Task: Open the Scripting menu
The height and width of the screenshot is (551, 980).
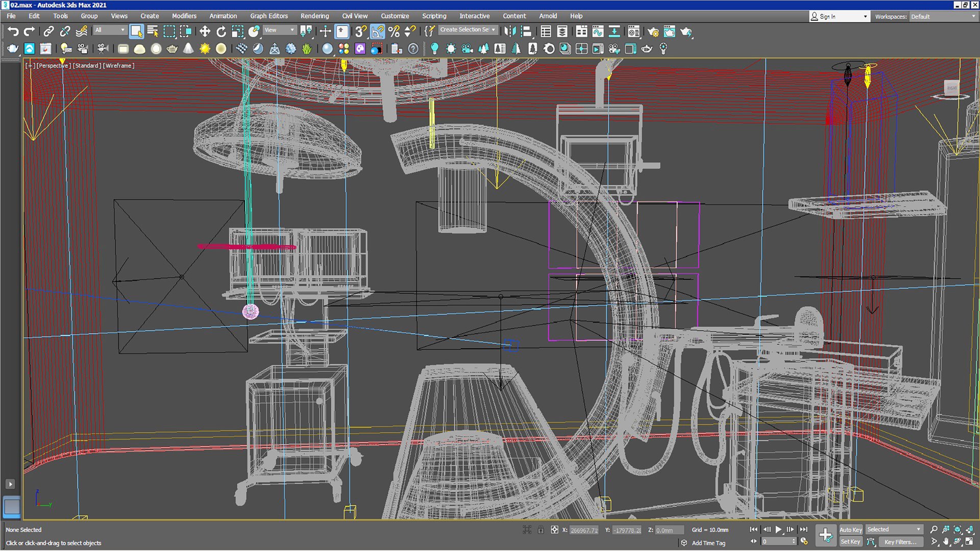Action: [434, 16]
